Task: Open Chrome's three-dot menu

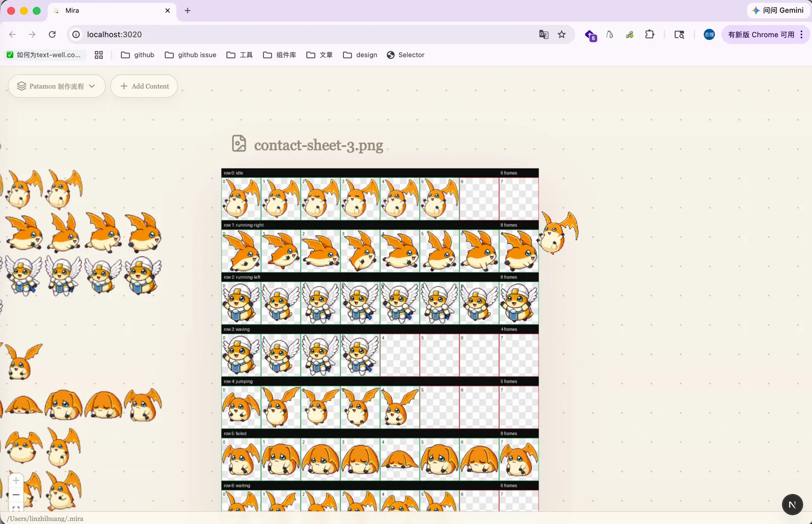Action: point(802,35)
